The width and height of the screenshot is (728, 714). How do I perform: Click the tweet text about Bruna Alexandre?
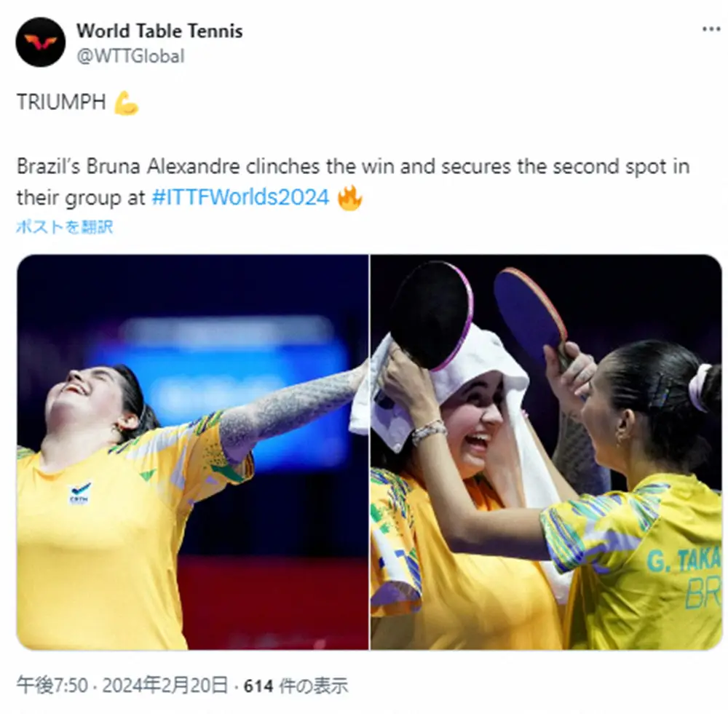[353, 181]
